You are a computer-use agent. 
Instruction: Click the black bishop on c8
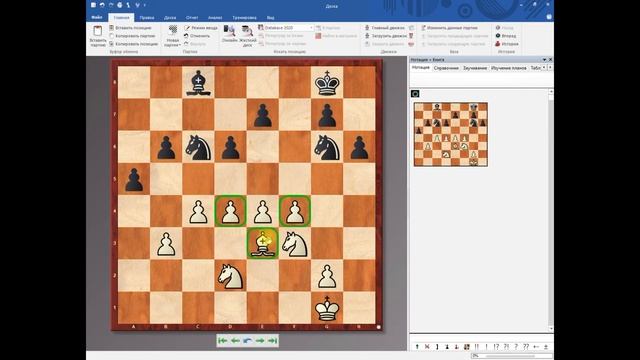pyautogui.click(x=198, y=83)
